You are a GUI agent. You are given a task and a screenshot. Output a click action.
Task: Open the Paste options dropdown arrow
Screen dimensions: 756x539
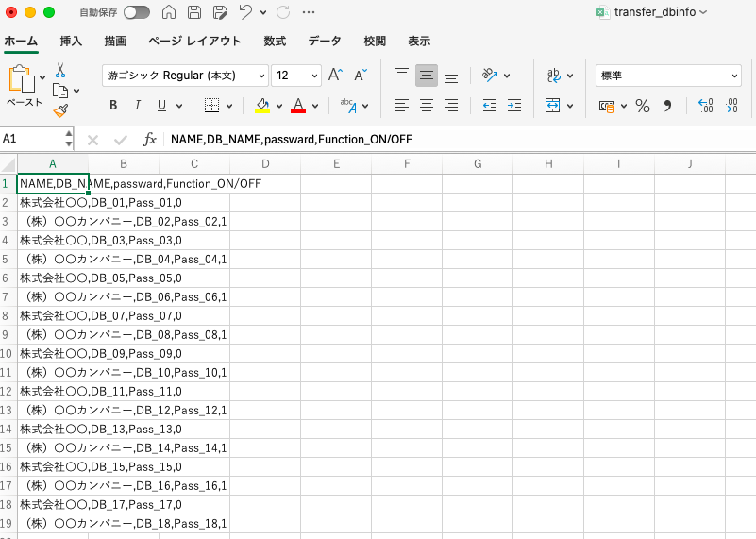coord(42,77)
